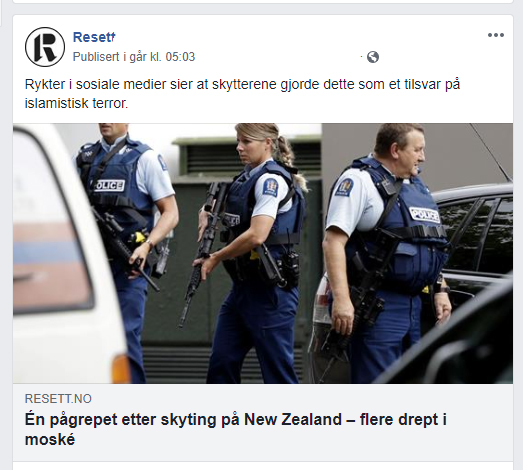523x470 pixels.
Task: Click the small dot beside the globe icon
Action: tap(361, 57)
